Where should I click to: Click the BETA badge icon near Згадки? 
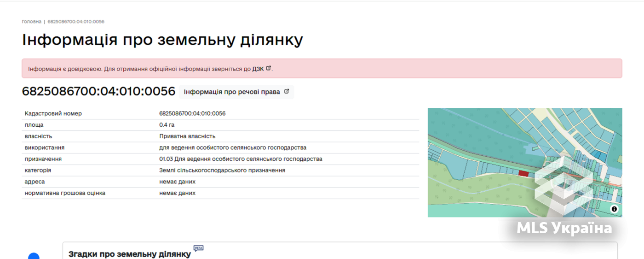[198, 248]
